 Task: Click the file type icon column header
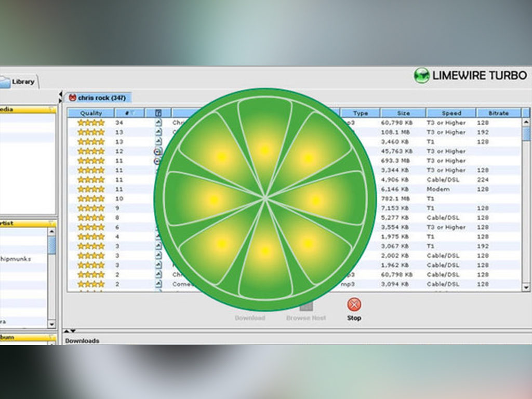[158, 113]
